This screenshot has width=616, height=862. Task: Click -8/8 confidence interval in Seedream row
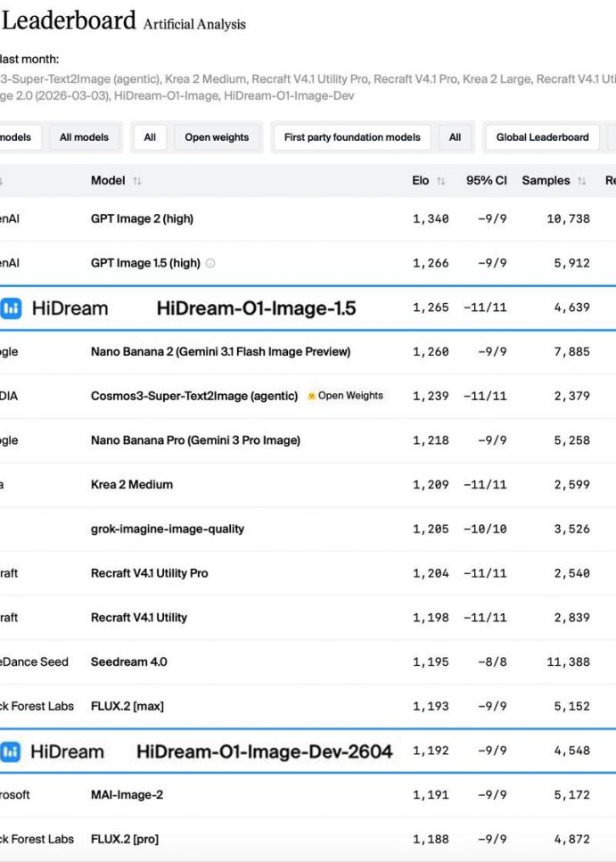point(492,662)
